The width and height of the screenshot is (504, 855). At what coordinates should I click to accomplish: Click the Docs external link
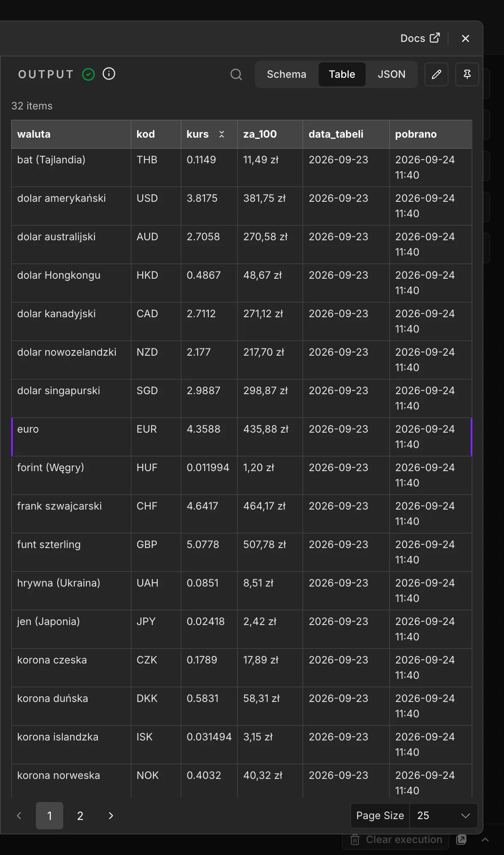420,38
